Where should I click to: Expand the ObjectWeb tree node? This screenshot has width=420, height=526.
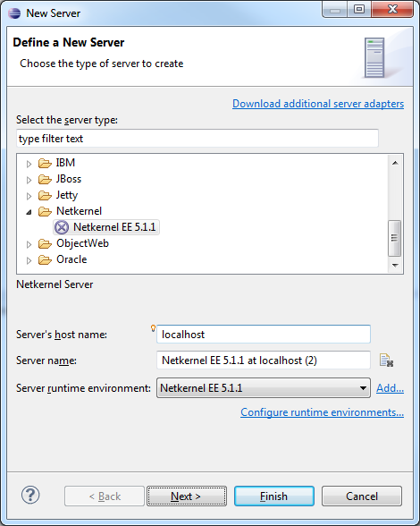[29, 244]
